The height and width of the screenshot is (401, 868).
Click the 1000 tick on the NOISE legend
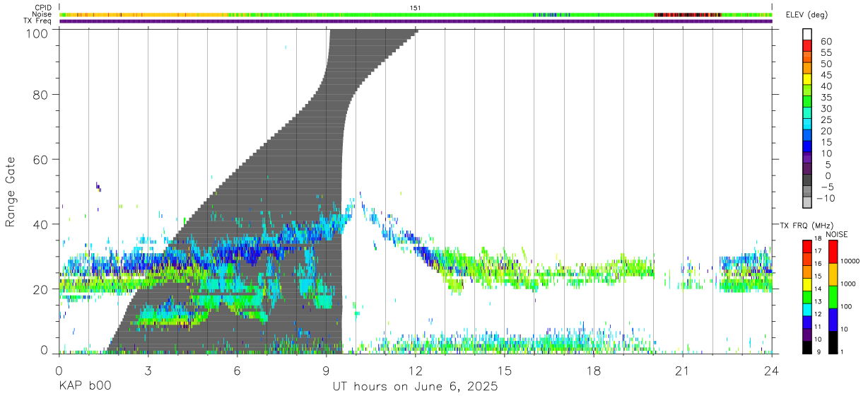pyautogui.click(x=847, y=284)
